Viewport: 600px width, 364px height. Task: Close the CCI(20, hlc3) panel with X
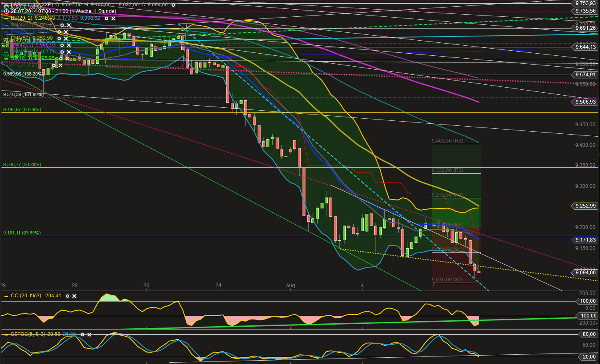(74, 296)
